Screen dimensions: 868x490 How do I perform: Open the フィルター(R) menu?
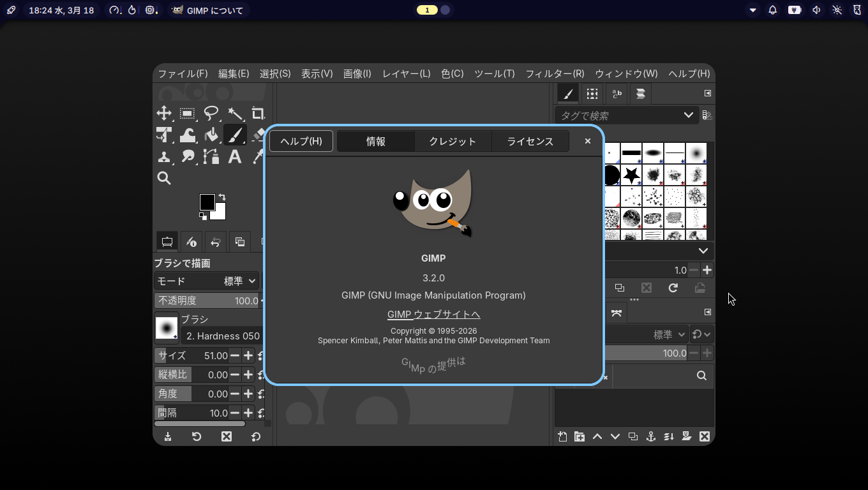(554, 73)
